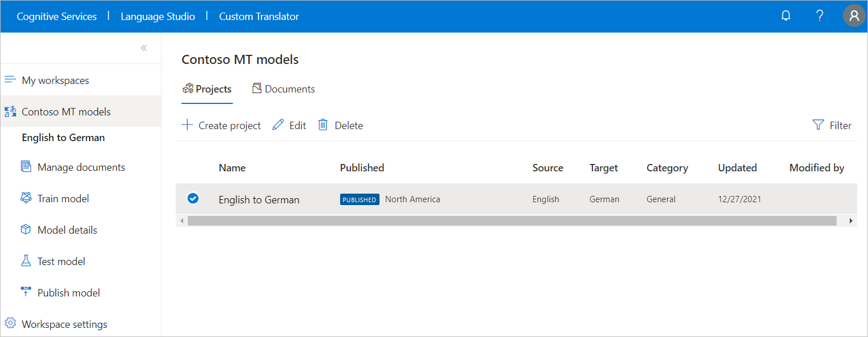Screen dimensions: 868x337
Task: Click the Workspace settings gear icon
Action: pos(10,323)
